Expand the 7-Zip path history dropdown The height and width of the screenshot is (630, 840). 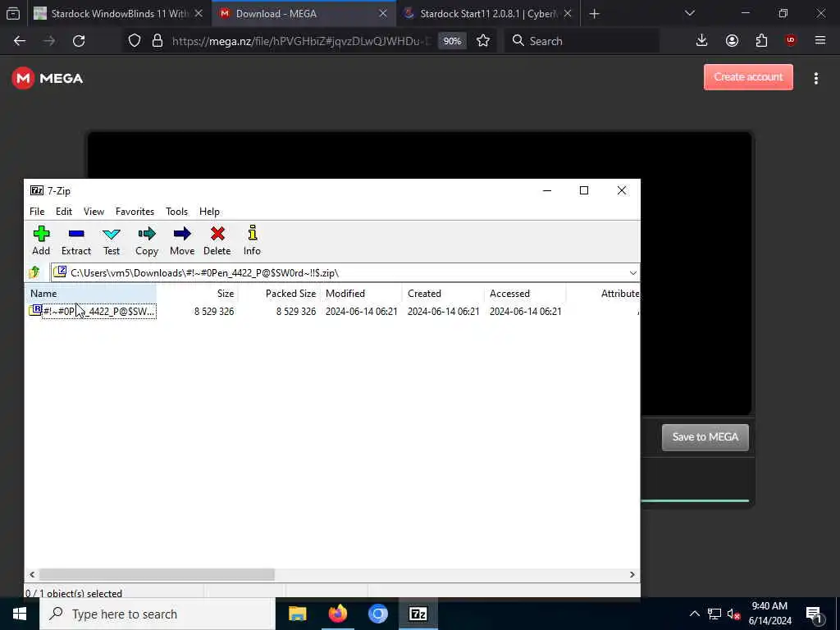(x=632, y=272)
